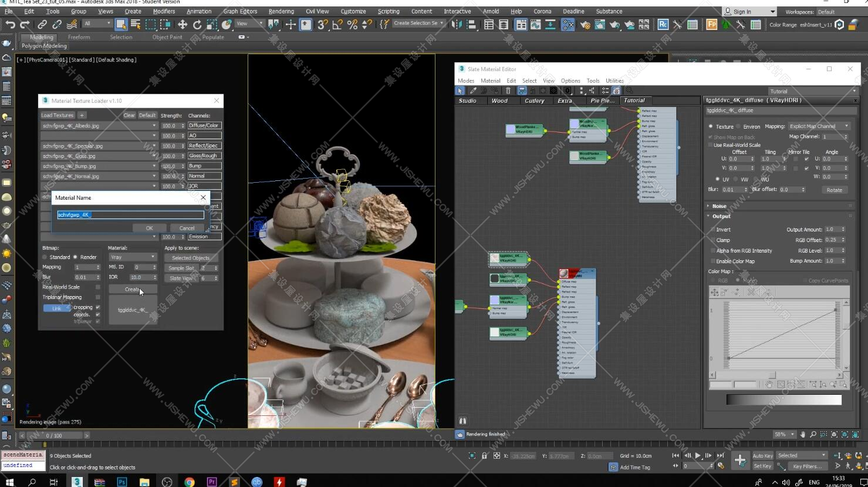Switch to the Wood tab in Slate editor
The image size is (868, 487).
click(x=499, y=100)
